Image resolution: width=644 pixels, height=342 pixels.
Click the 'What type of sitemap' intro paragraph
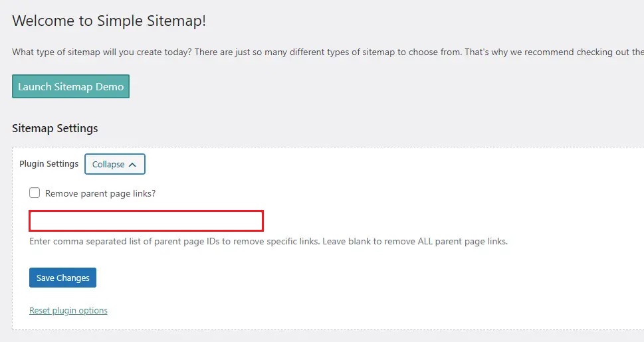328,52
